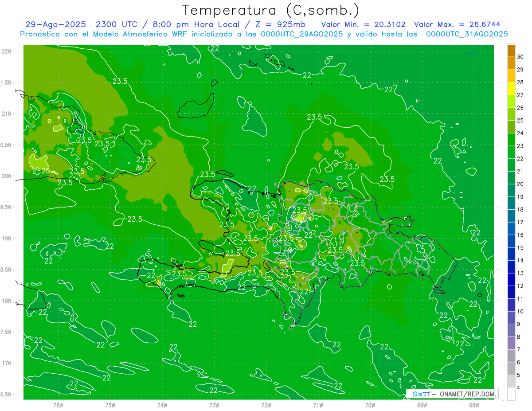Click the "Valor Max. = 26.6744" text

[x=457, y=24]
